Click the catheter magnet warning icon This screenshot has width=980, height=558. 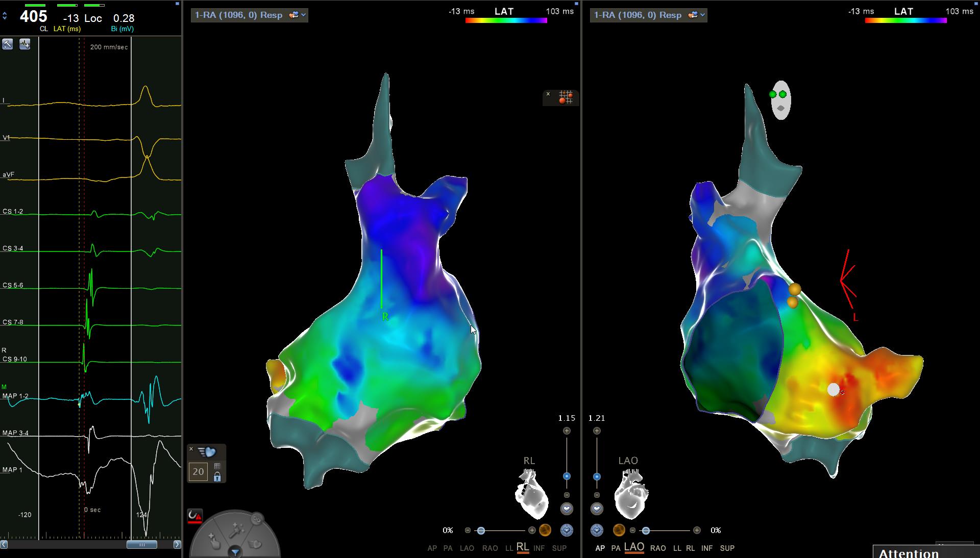[x=194, y=516]
